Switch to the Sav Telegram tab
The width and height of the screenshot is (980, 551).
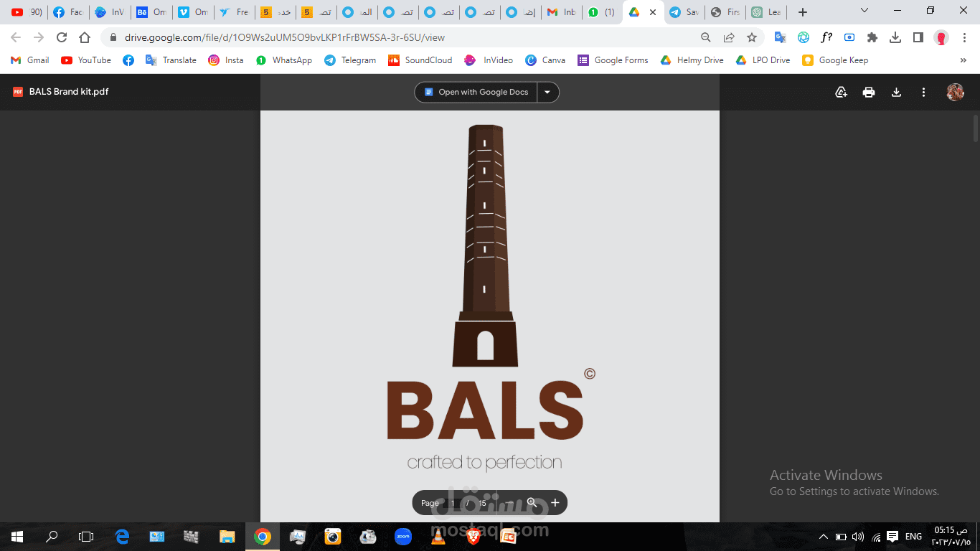[x=684, y=12]
